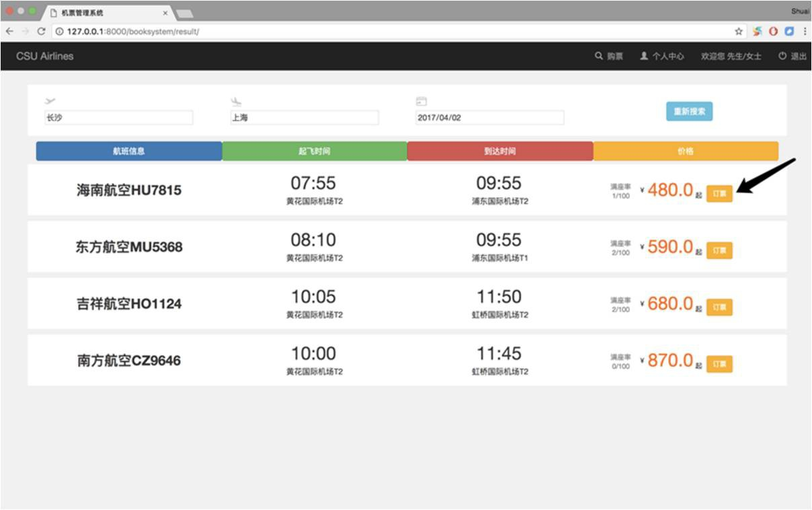The height and width of the screenshot is (510, 812).
Task: Click price 680.0
Action: (x=670, y=304)
